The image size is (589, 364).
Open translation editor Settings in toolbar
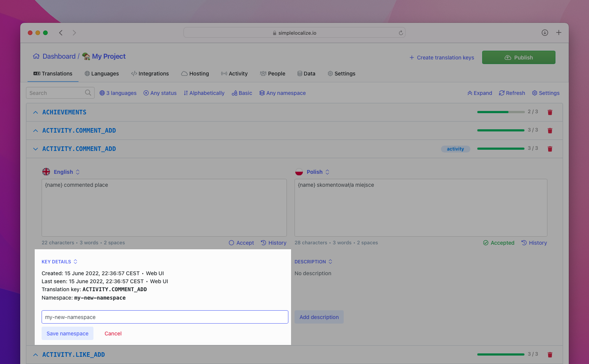pyautogui.click(x=546, y=93)
